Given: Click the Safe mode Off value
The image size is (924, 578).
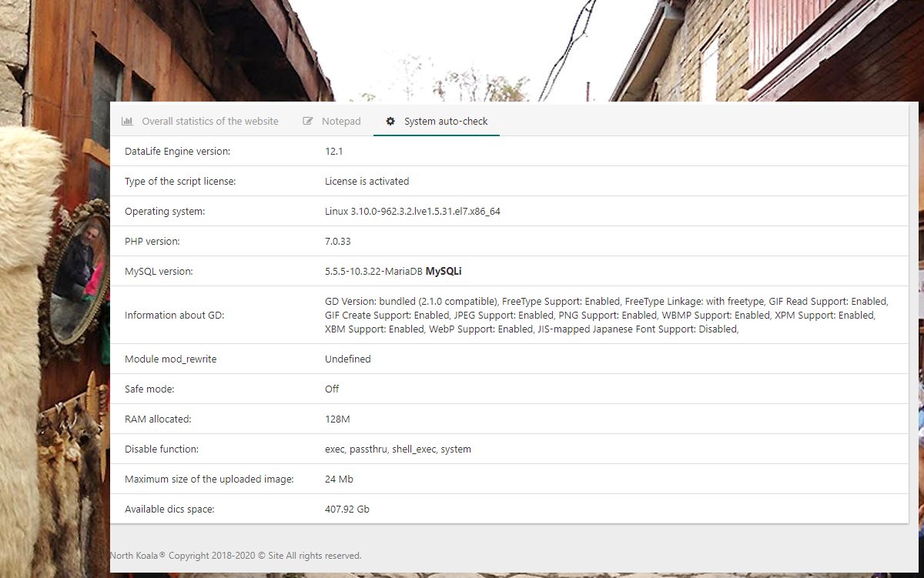Looking at the screenshot, I should pyautogui.click(x=332, y=389).
